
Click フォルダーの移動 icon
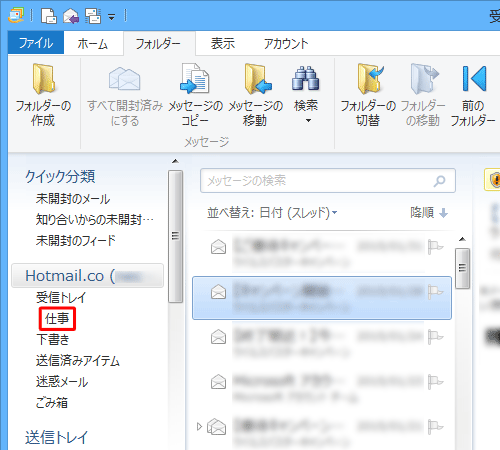coord(424,79)
